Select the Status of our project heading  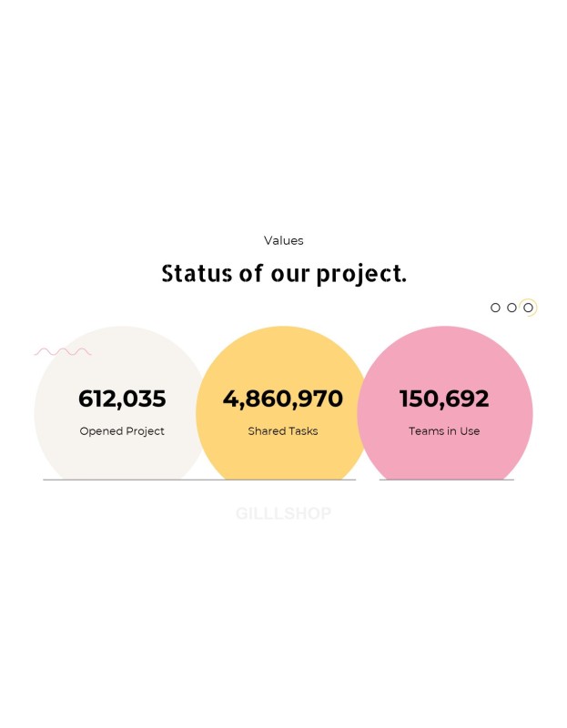pos(284,274)
